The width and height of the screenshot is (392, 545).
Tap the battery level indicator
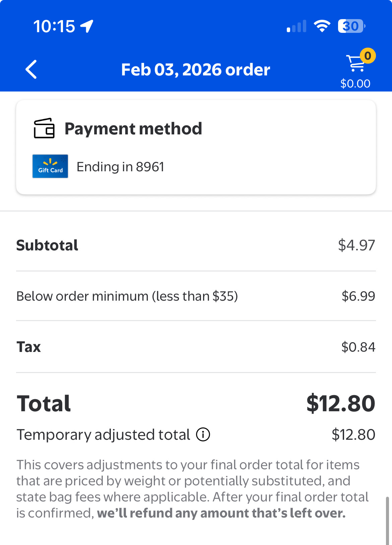351,26
